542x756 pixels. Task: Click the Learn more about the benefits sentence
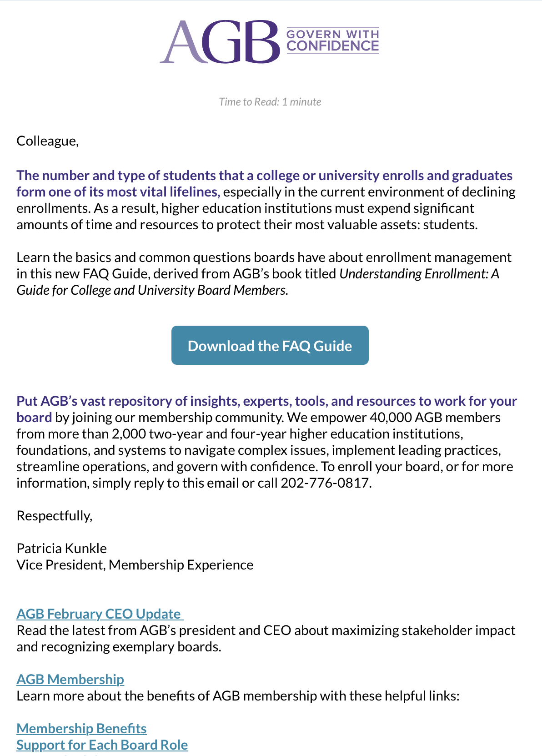tap(238, 696)
